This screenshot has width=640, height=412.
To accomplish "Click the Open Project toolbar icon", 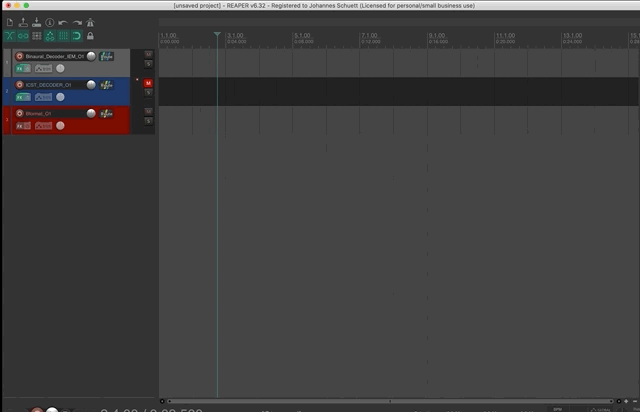I will point(22,22).
